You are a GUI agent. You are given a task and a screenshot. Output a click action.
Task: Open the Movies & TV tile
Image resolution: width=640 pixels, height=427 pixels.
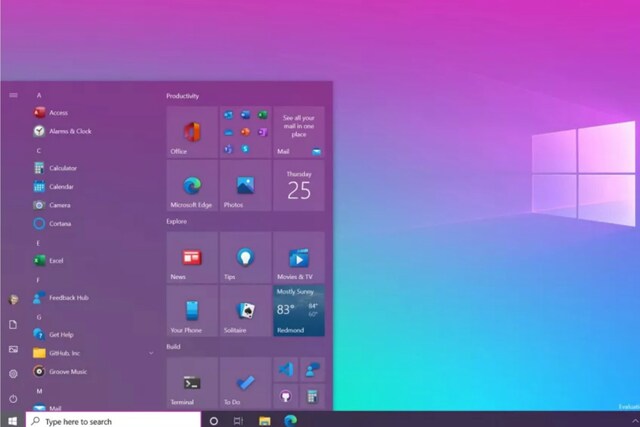(299, 258)
